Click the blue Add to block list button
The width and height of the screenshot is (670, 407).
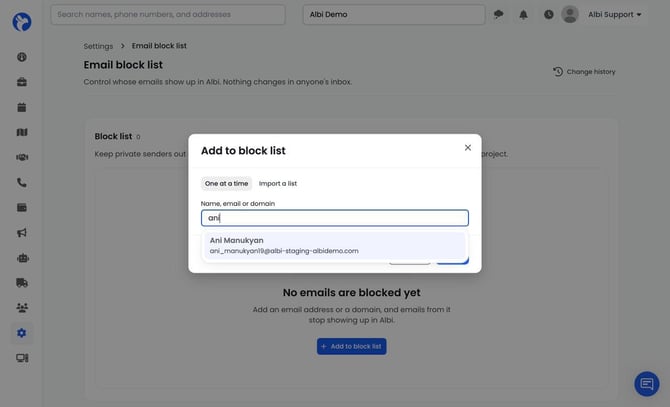[x=352, y=346]
